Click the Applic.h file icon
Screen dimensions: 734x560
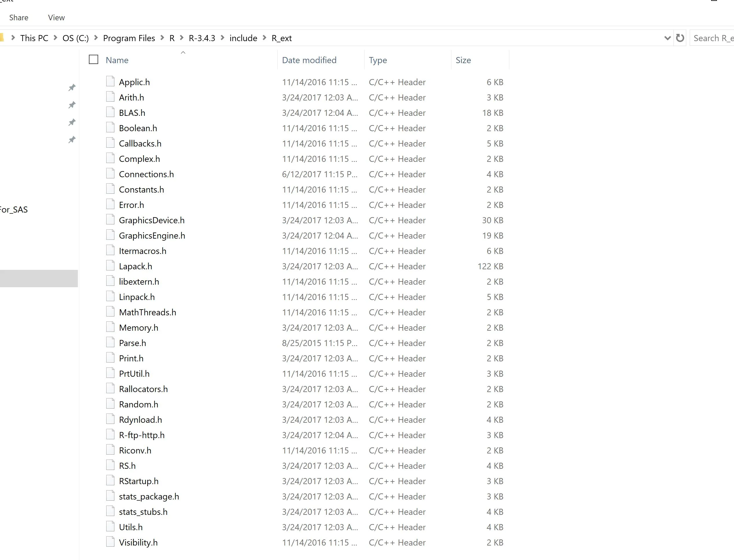(x=110, y=81)
